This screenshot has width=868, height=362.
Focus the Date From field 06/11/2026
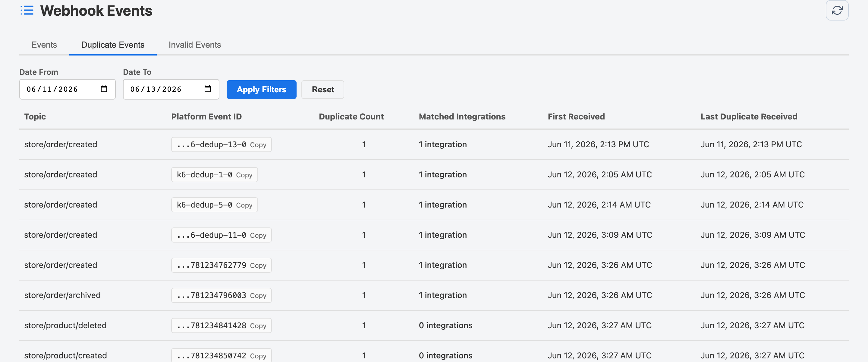click(68, 89)
